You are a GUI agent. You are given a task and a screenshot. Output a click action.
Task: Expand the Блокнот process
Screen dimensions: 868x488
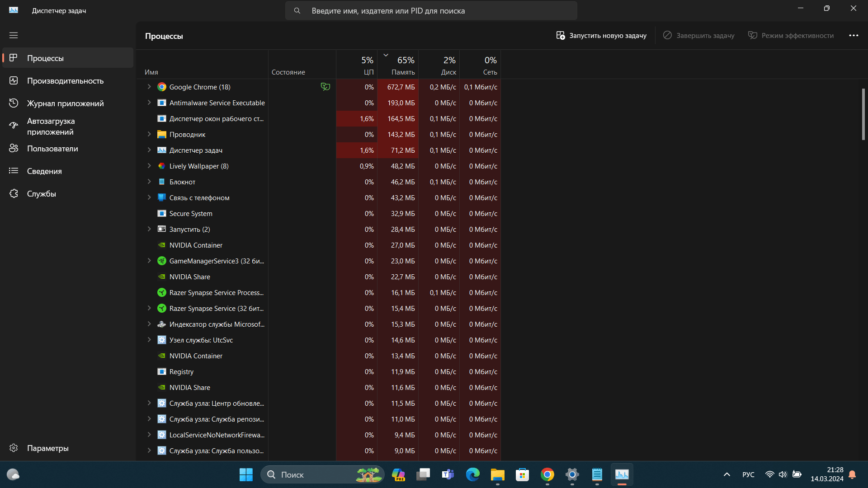click(149, 182)
